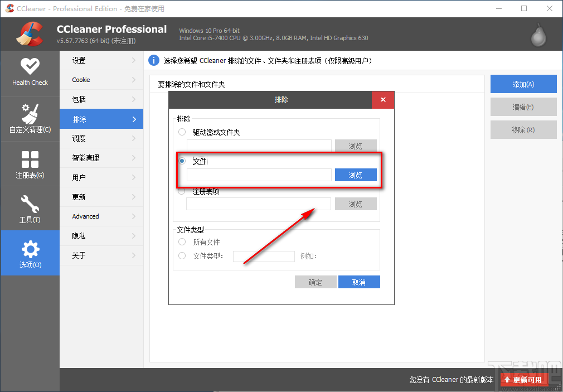This screenshot has height=392, width=563.
Task: Open the 更新 updates page
Action: 101,197
